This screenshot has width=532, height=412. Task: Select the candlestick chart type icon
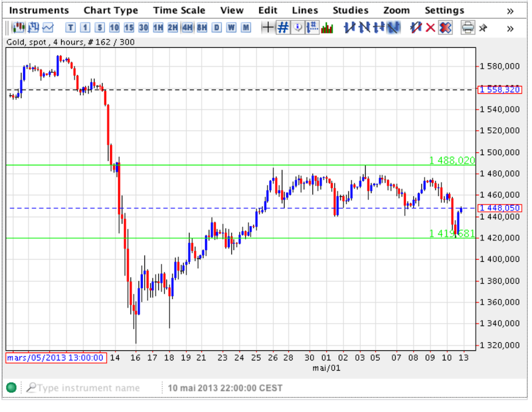tap(19, 28)
